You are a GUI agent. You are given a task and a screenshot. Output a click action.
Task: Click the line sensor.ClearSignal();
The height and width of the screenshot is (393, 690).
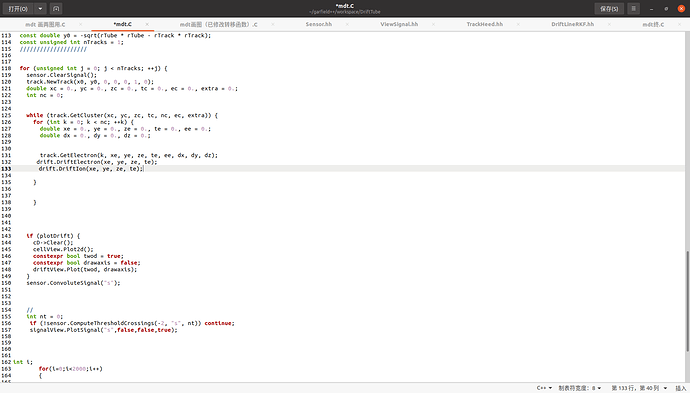pos(61,75)
